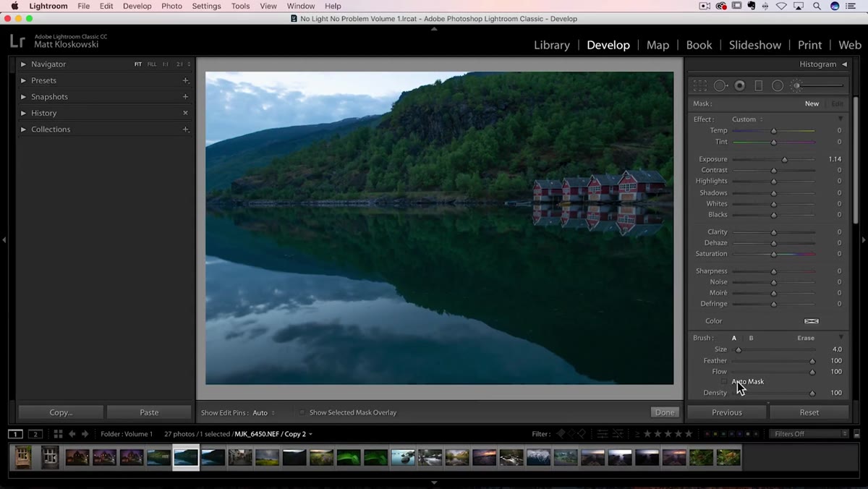Open Spotlight search in menu bar
Image resolution: width=868 pixels, height=489 pixels.
[817, 6]
